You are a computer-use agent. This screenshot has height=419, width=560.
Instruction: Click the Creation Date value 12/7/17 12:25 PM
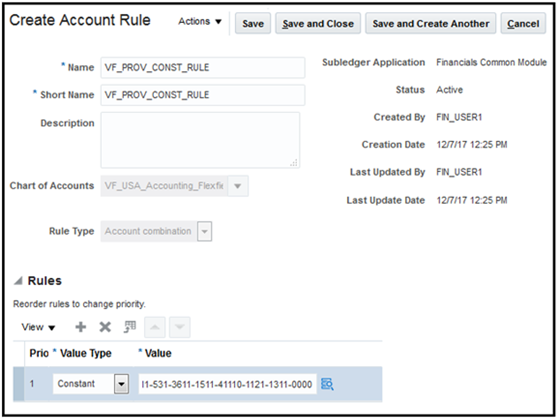tap(472, 145)
